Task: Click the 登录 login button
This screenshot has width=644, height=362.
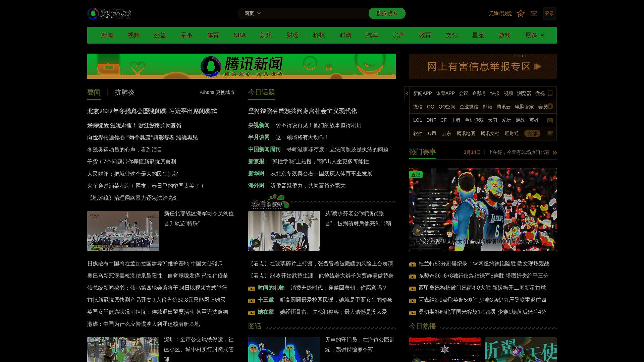Action: (x=549, y=13)
